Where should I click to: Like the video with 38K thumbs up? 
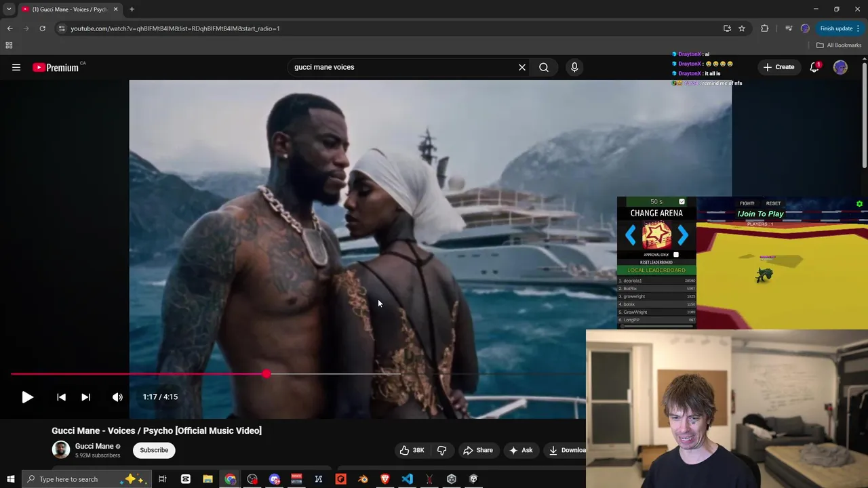(x=412, y=450)
